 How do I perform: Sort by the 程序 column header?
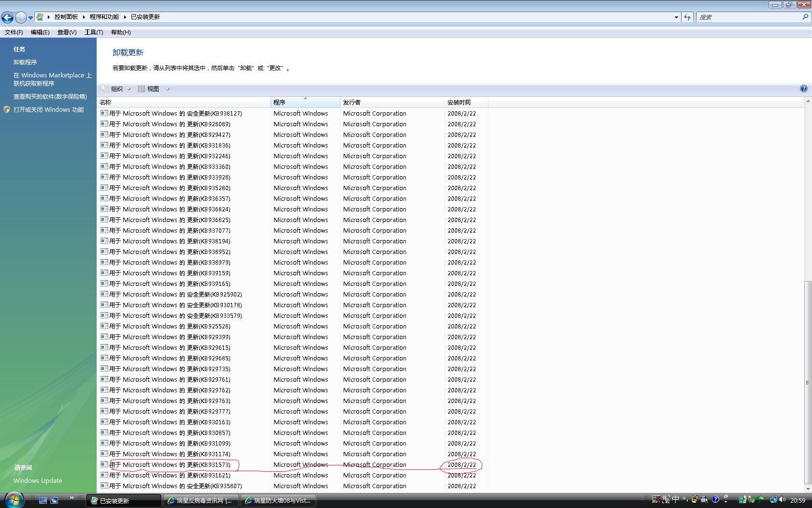tap(305, 103)
